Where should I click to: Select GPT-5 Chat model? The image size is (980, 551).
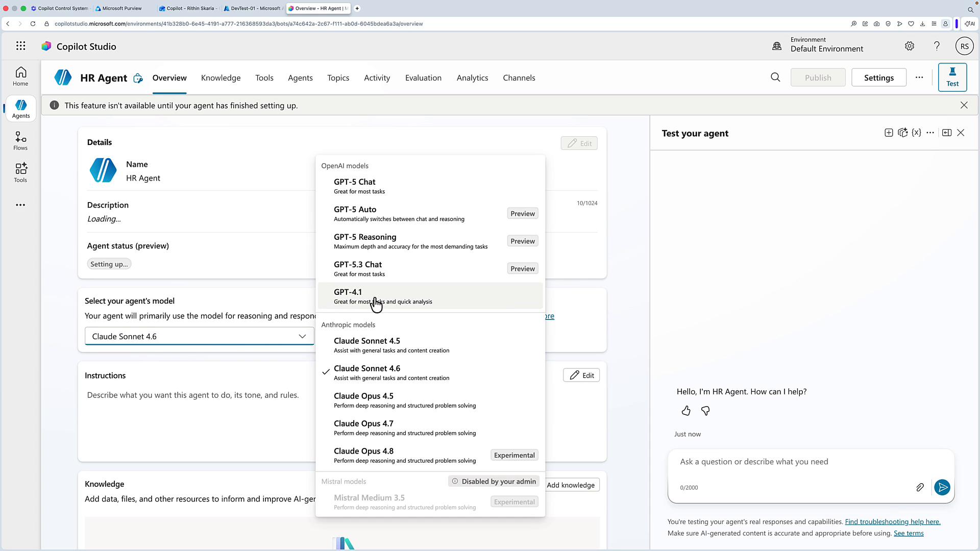pyautogui.click(x=430, y=186)
